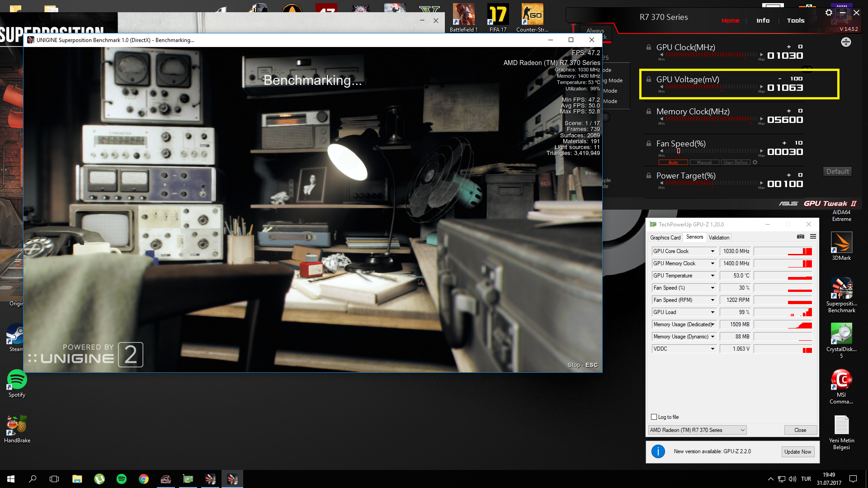Open Chrome from the taskbar
The image size is (868, 488).
(x=144, y=479)
